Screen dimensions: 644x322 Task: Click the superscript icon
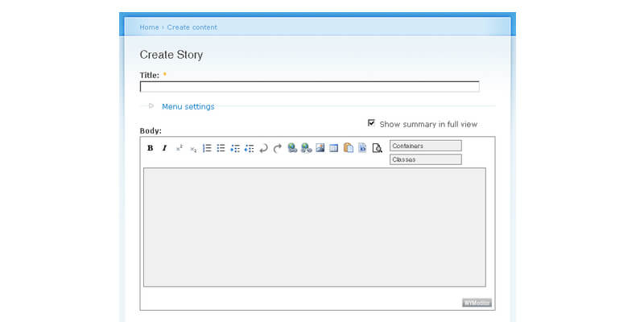tap(180, 148)
